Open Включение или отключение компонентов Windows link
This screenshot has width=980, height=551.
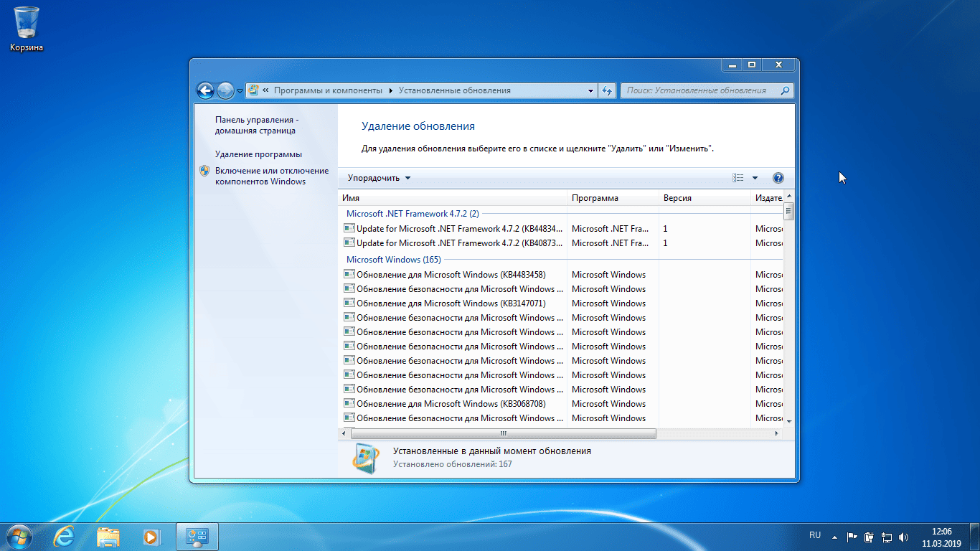pyautogui.click(x=272, y=176)
